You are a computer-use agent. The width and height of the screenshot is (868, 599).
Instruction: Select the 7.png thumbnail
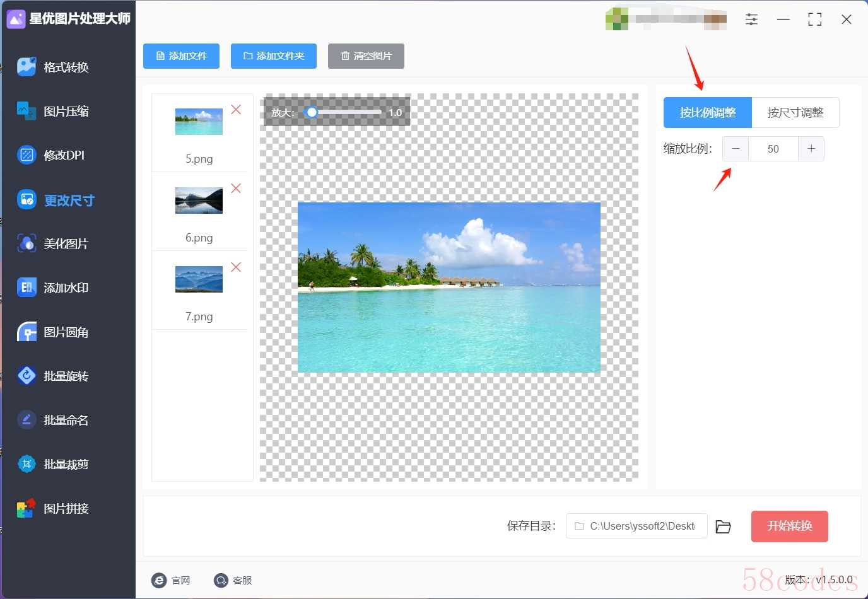tap(199, 279)
